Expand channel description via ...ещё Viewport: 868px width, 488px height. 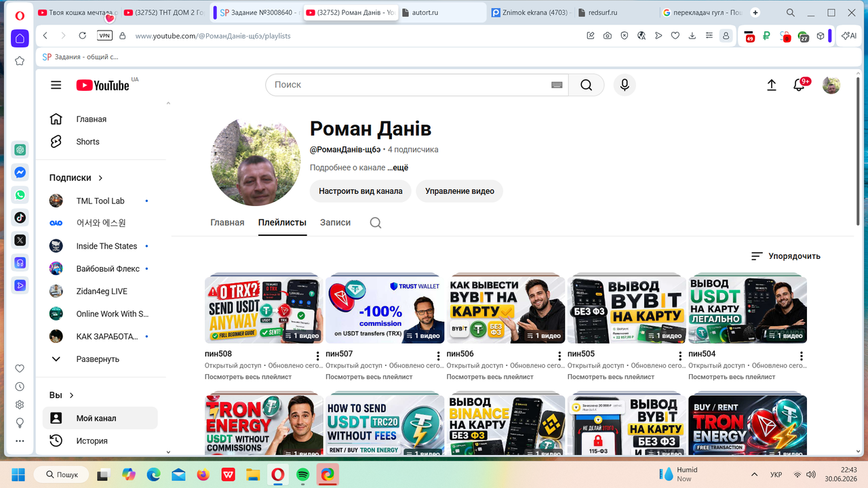398,167
